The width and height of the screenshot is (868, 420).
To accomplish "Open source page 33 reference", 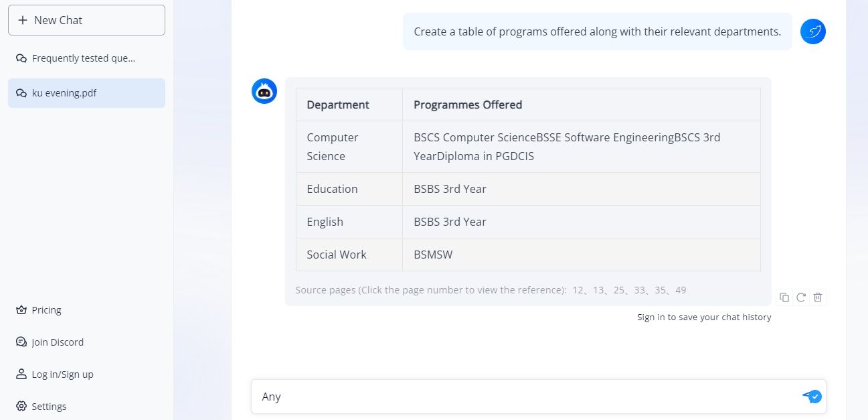I will 639,290.
